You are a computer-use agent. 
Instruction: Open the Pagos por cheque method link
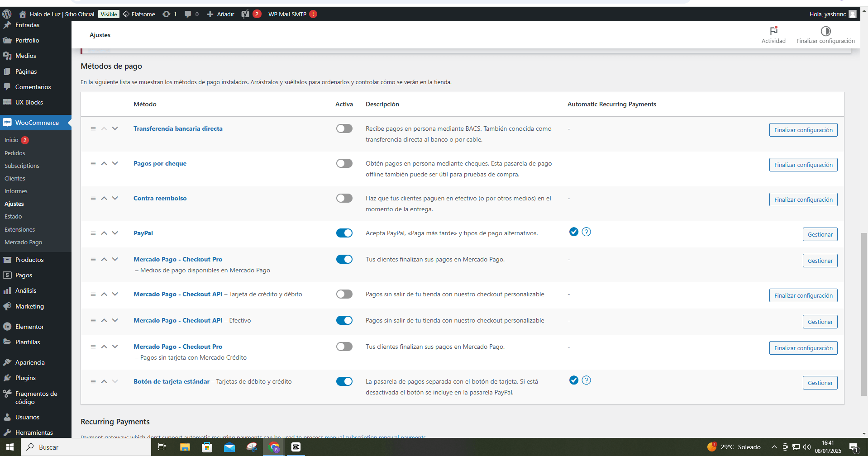(160, 164)
